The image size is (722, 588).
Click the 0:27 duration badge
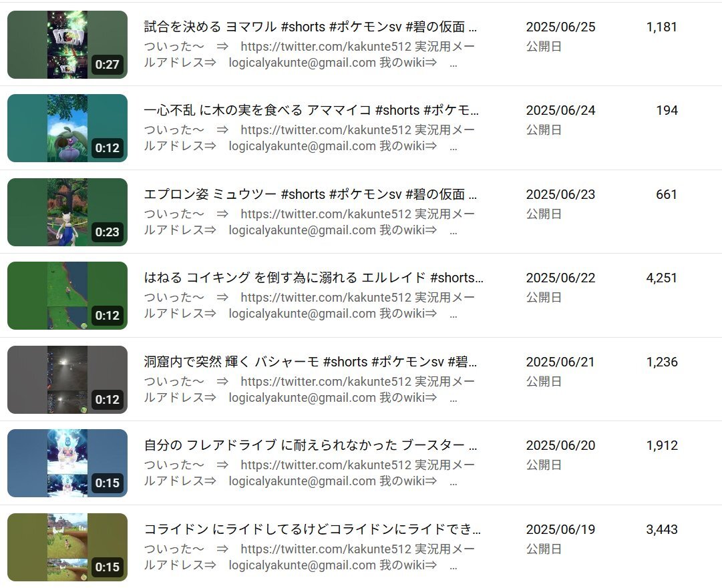(x=108, y=65)
